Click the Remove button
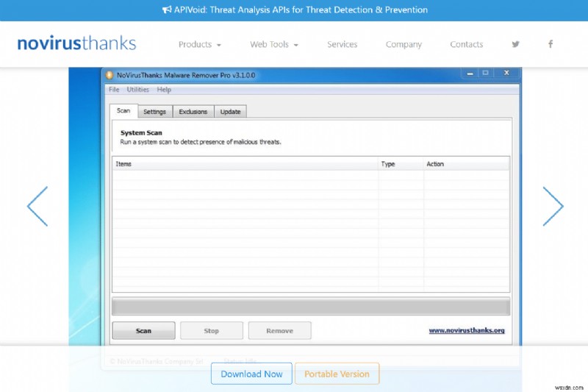Viewport: 588px width, 392px height. pyautogui.click(x=280, y=331)
